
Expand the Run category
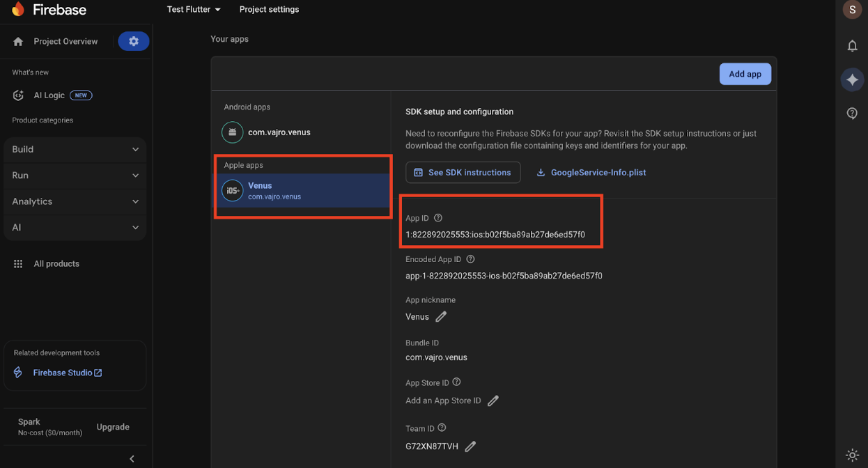point(75,175)
